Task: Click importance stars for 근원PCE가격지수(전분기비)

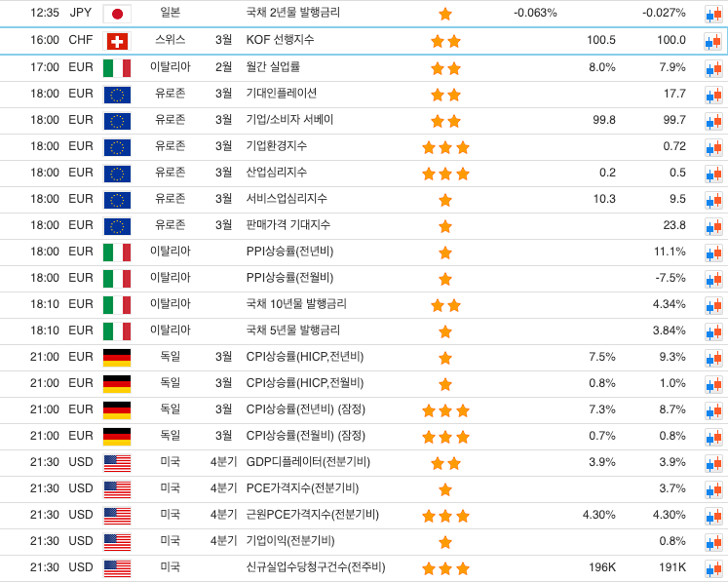Action: coord(445,516)
